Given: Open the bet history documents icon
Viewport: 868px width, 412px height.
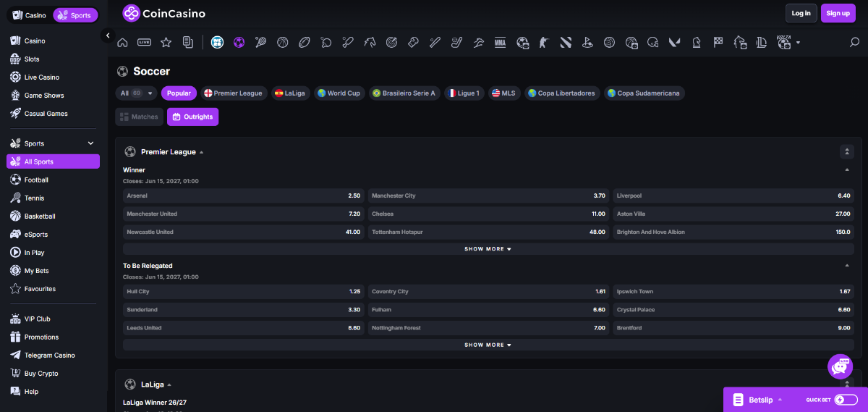Looking at the screenshot, I should point(188,43).
